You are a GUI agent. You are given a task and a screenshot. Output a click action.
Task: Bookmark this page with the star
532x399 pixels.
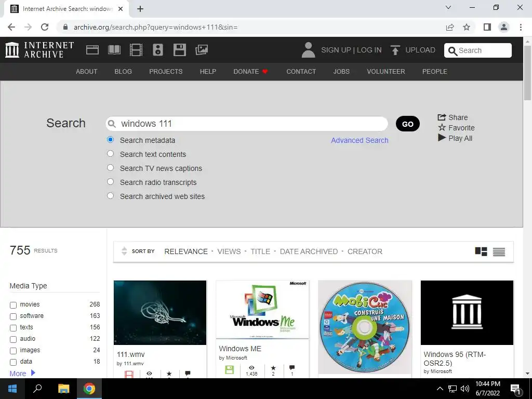[467, 27]
